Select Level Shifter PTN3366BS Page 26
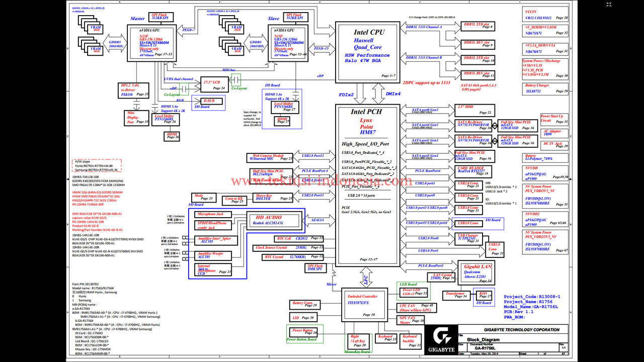This screenshot has height=362, width=644. pos(166,119)
